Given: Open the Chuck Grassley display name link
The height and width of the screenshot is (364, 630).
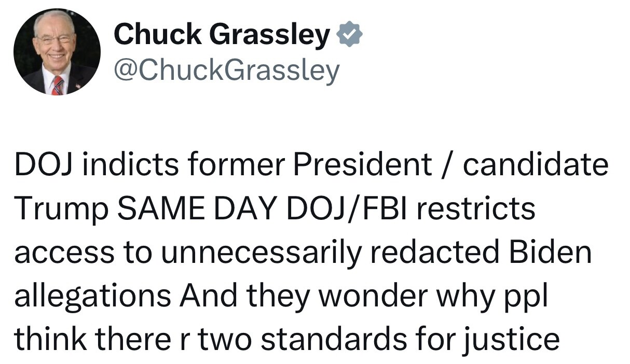Looking at the screenshot, I should tap(222, 35).
